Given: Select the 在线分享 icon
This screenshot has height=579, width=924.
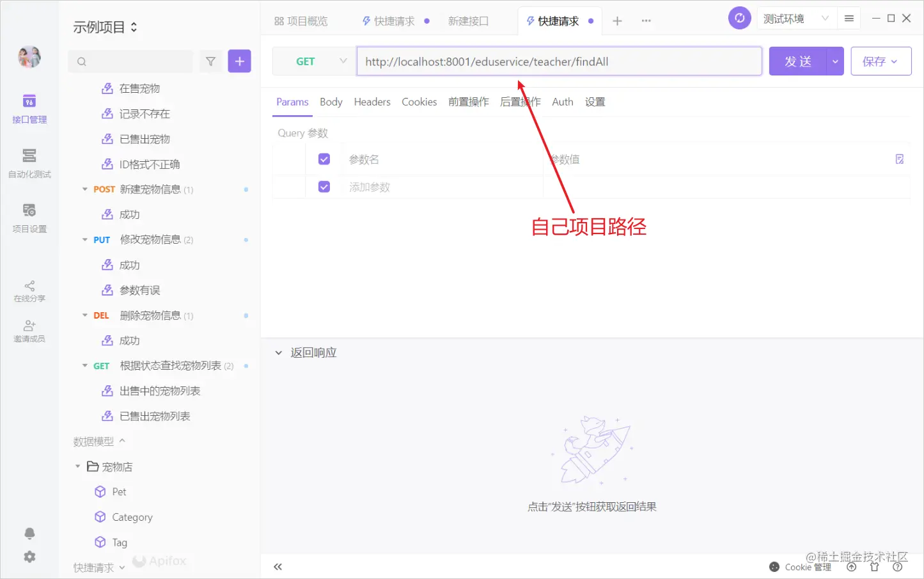Looking at the screenshot, I should [29, 290].
